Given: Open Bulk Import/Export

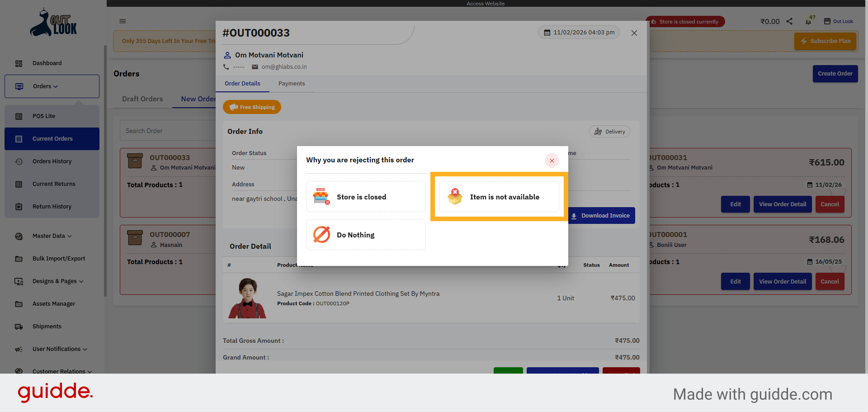Looking at the screenshot, I should pos(52,259).
